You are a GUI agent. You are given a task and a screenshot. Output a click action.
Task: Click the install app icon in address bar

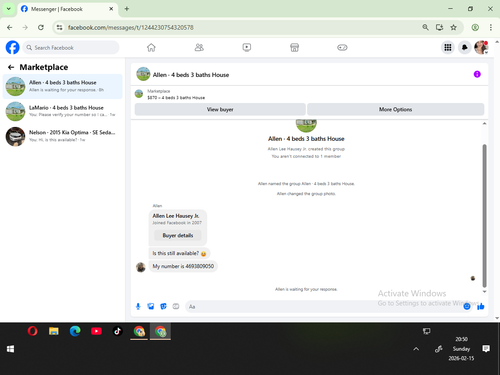439,27
